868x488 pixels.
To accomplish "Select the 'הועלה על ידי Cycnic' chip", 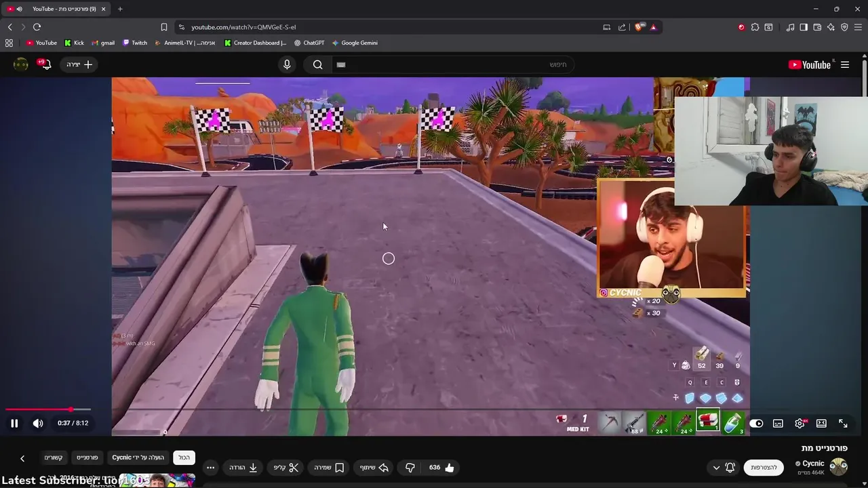I will (138, 457).
